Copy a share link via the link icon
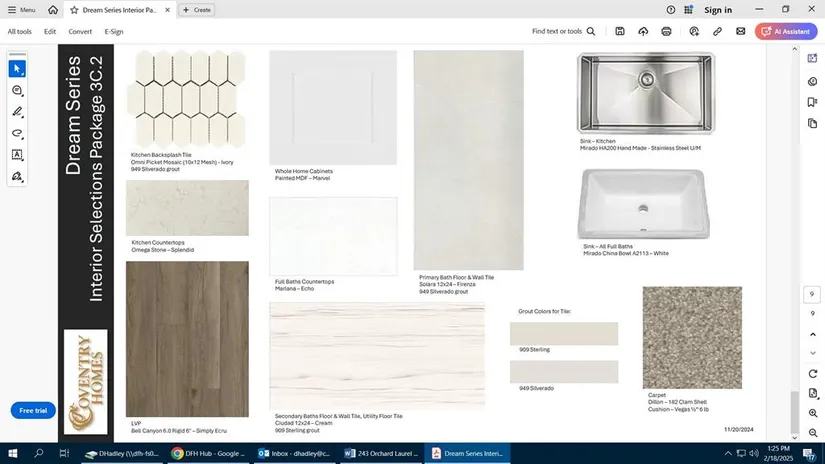The width and height of the screenshot is (825, 464). click(717, 32)
